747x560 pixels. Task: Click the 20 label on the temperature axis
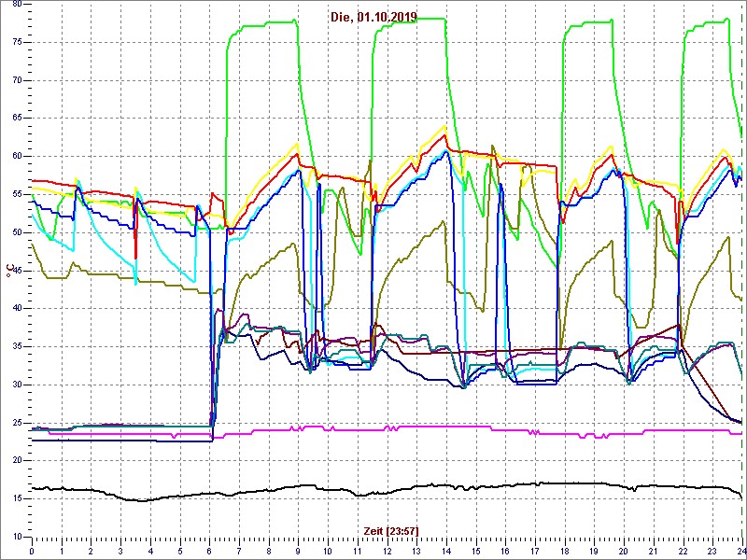tap(15, 461)
